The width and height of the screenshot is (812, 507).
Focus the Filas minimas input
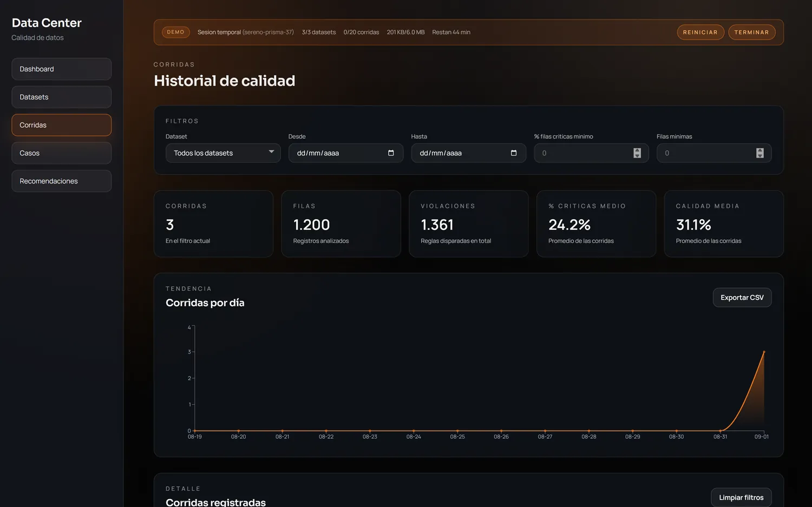click(x=714, y=153)
